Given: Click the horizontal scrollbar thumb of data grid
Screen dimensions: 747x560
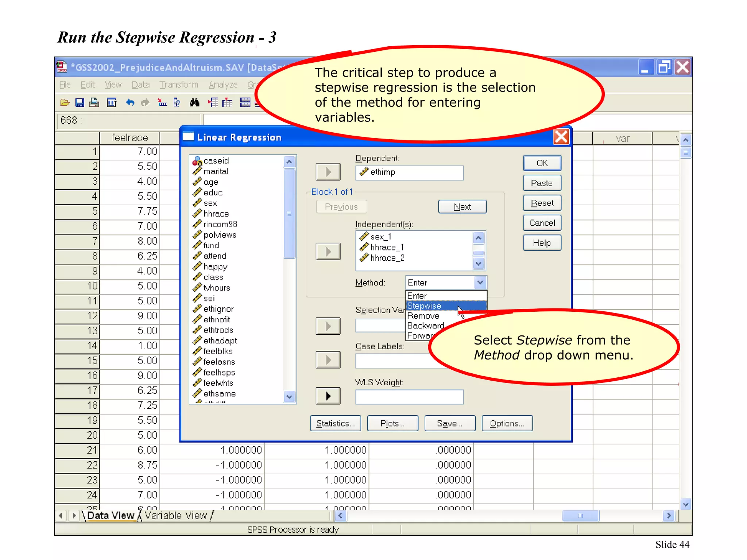Looking at the screenshot, I should point(580,516).
